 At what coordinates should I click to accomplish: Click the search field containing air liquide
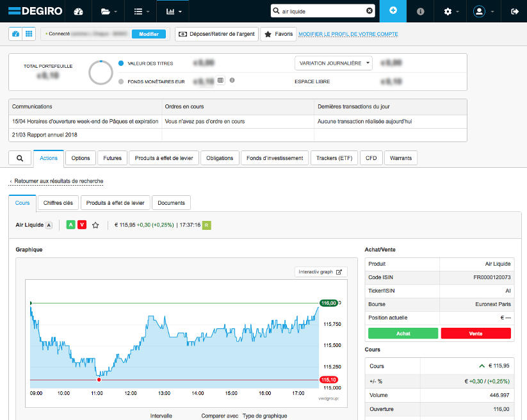coord(323,11)
